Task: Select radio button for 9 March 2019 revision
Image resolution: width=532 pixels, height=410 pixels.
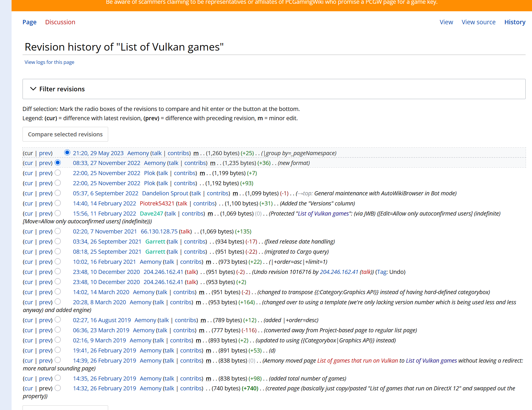Action: (58, 340)
